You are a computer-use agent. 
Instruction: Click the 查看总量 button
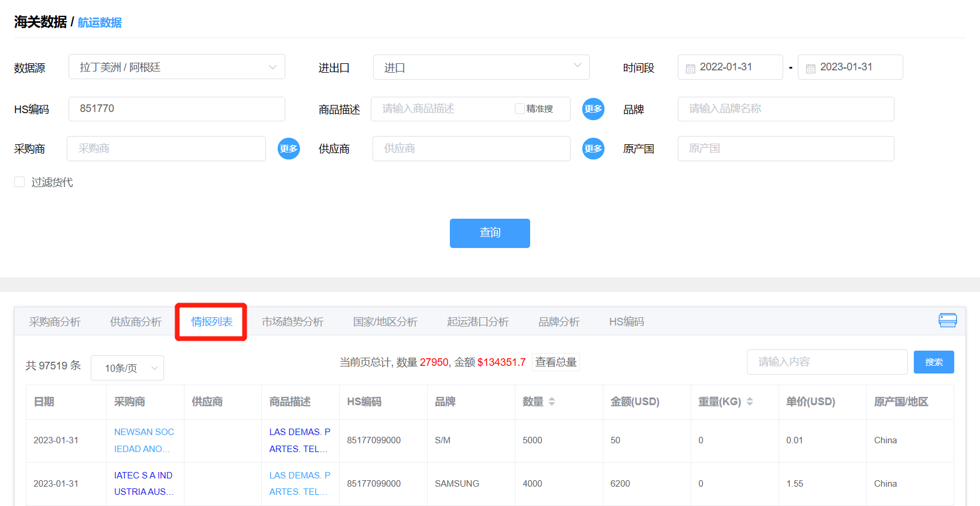click(556, 362)
